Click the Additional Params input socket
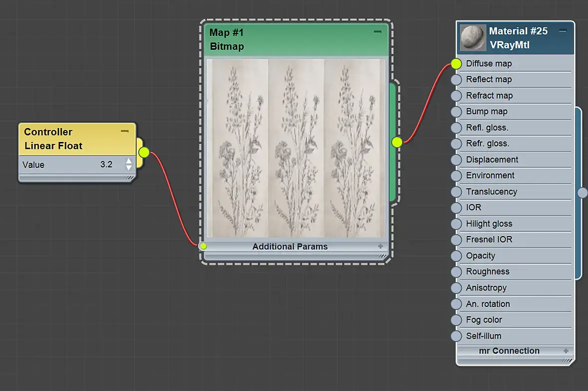 [203, 246]
